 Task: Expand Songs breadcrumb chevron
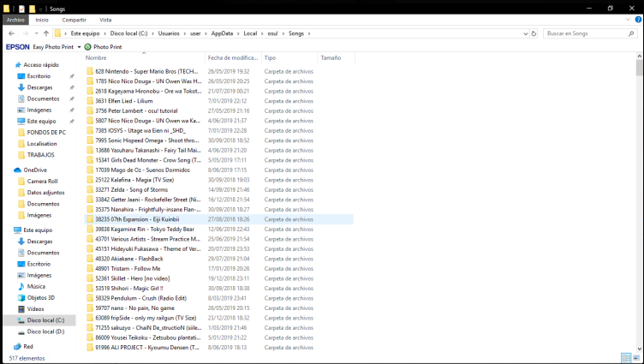pos(309,33)
